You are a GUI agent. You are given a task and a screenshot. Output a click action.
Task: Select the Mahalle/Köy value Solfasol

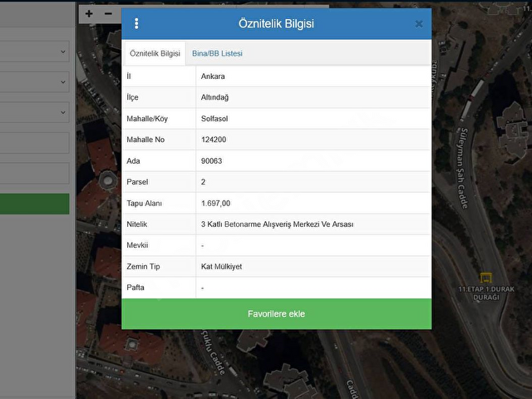click(x=214, y=119)
